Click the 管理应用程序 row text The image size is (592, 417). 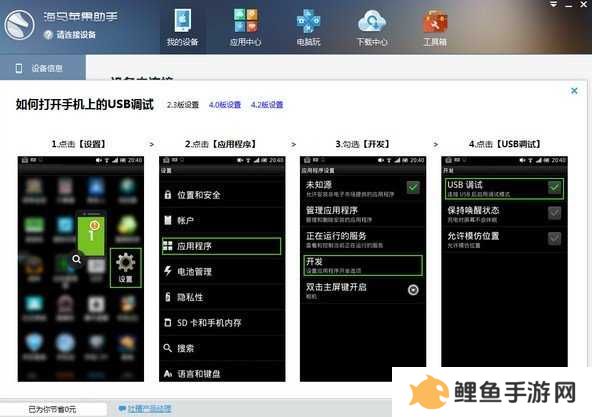[x=332, y=210]
